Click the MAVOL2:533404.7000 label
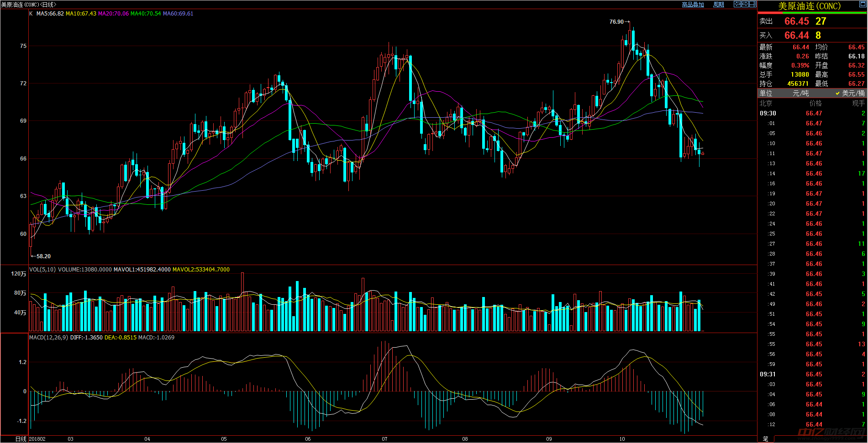868x443 pixels. click(x=201, y=270)
